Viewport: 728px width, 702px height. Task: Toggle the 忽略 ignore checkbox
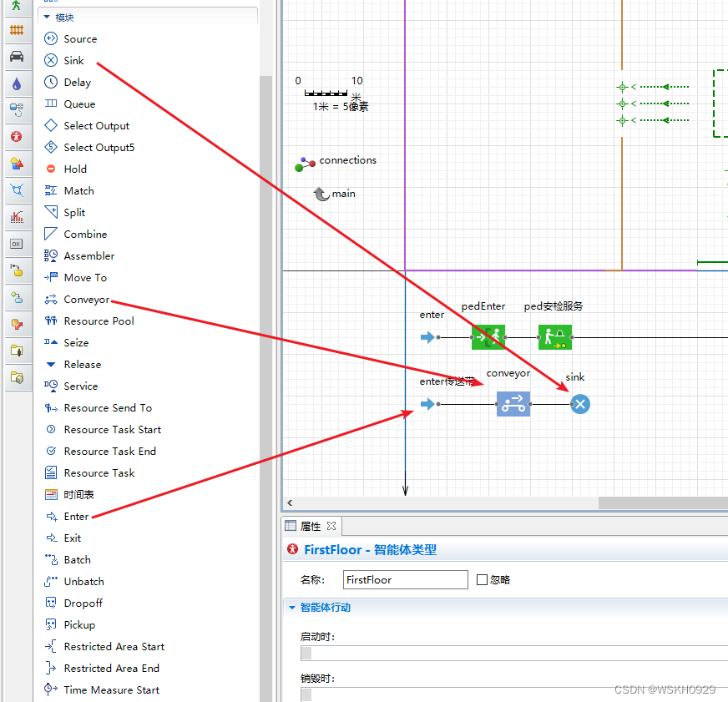(x=482, y=579)
